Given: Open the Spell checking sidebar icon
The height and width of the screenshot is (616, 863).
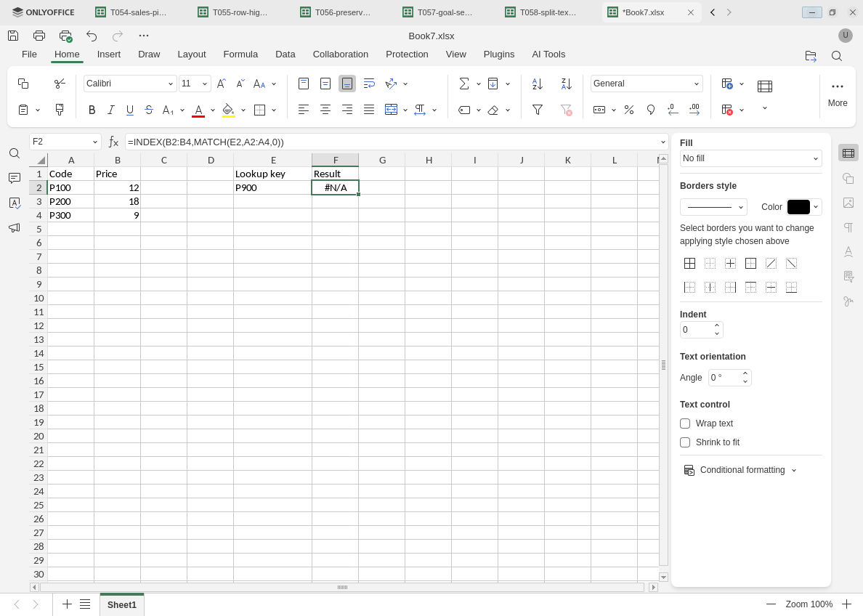Looking at the screenshot, I should pos(15,203).
